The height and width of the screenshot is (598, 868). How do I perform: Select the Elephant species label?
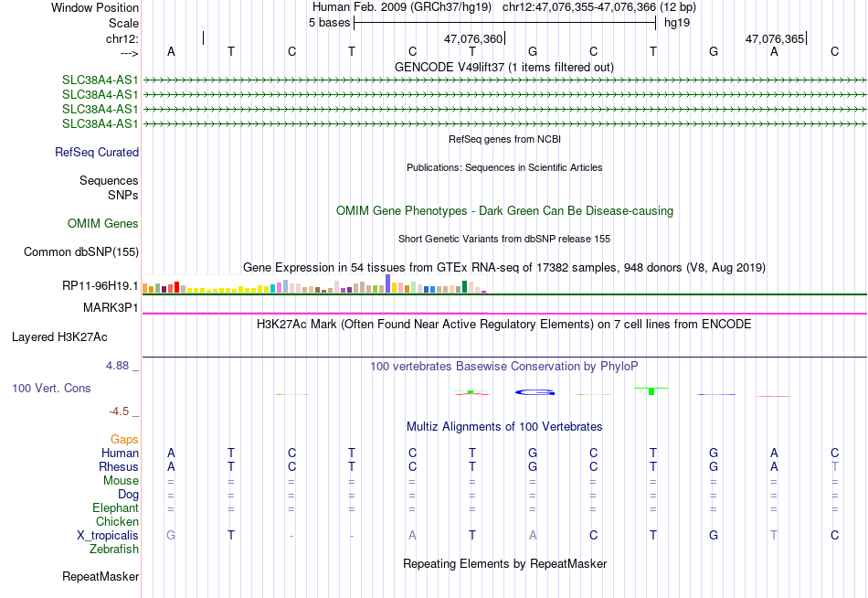115,507
